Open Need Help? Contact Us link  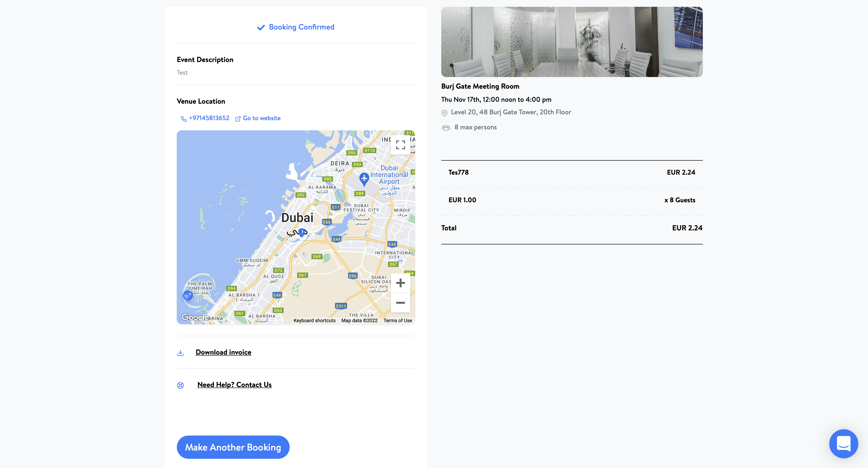click(x=234, y=385)
